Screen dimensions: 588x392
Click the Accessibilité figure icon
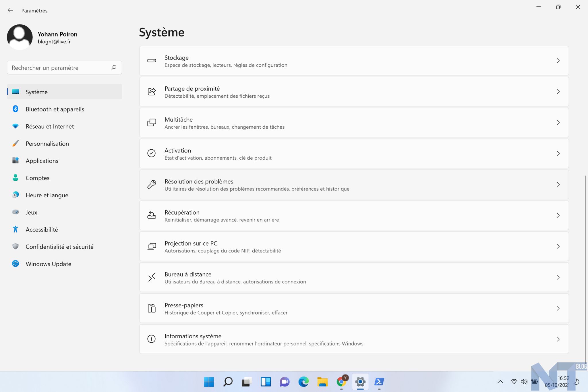pyautogui.click(x=16, y=229)
